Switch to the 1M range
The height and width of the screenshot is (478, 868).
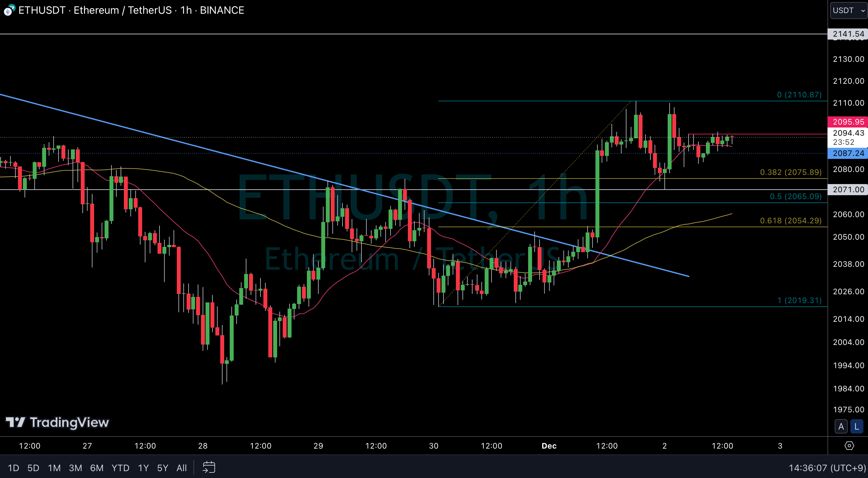point(54,468)
